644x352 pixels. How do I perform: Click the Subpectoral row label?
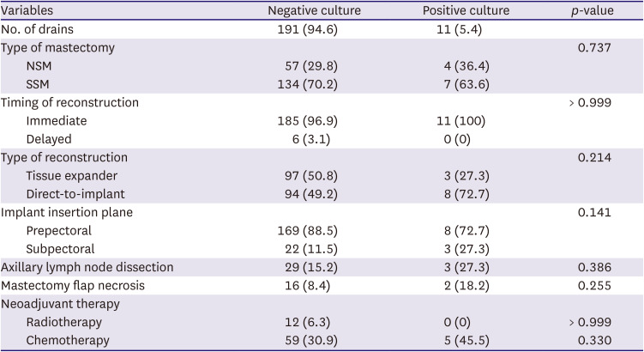[59, 248]
